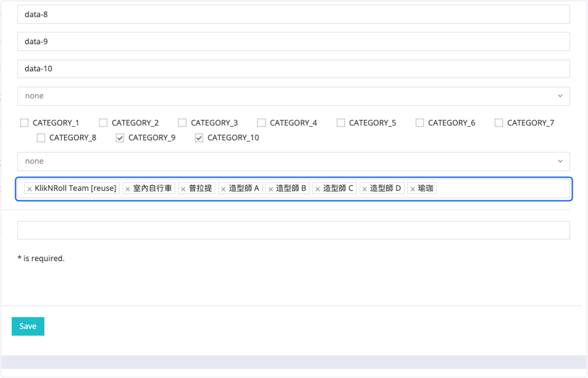Remove the 瑜珈 tag

tap(413, 189)
